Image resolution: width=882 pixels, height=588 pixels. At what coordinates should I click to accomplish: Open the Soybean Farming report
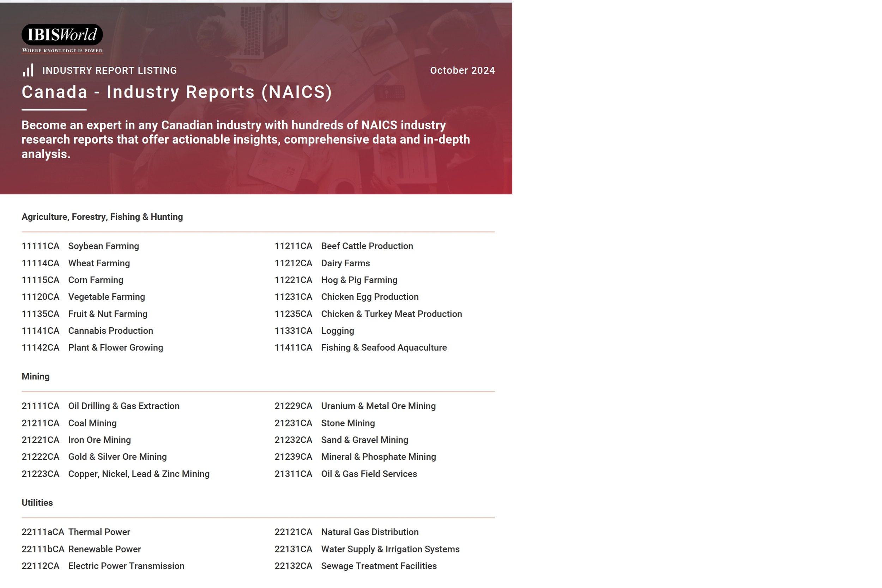103,246
